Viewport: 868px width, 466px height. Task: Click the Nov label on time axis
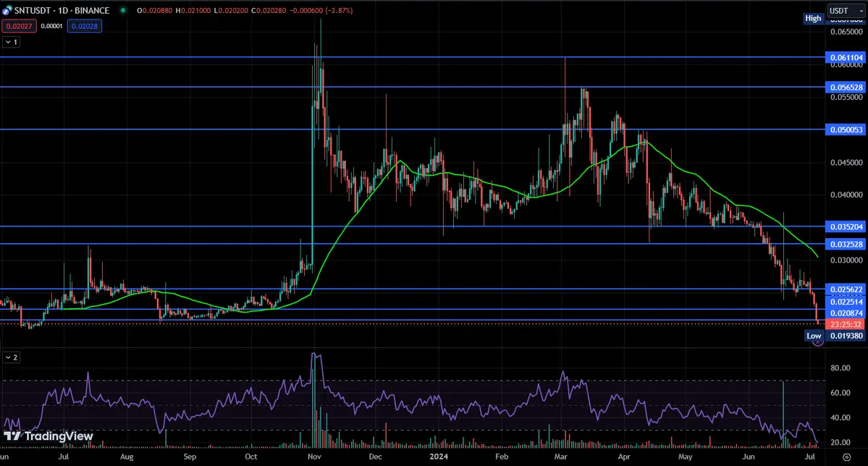tap(314, 457)
